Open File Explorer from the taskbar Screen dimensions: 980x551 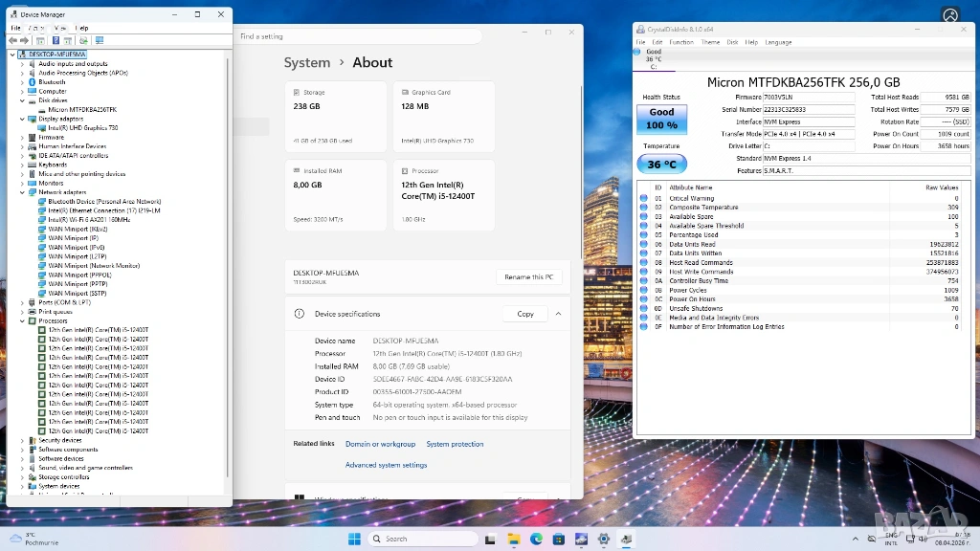(x=515, y=540)
